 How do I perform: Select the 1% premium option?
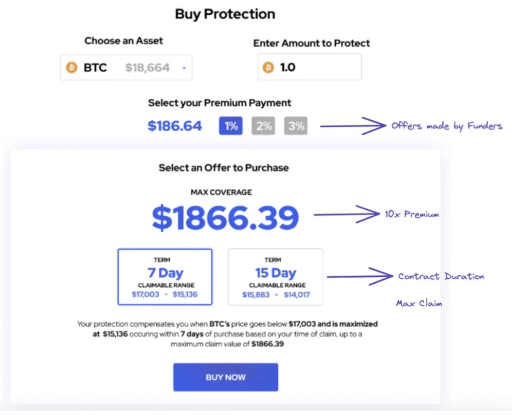231,126
